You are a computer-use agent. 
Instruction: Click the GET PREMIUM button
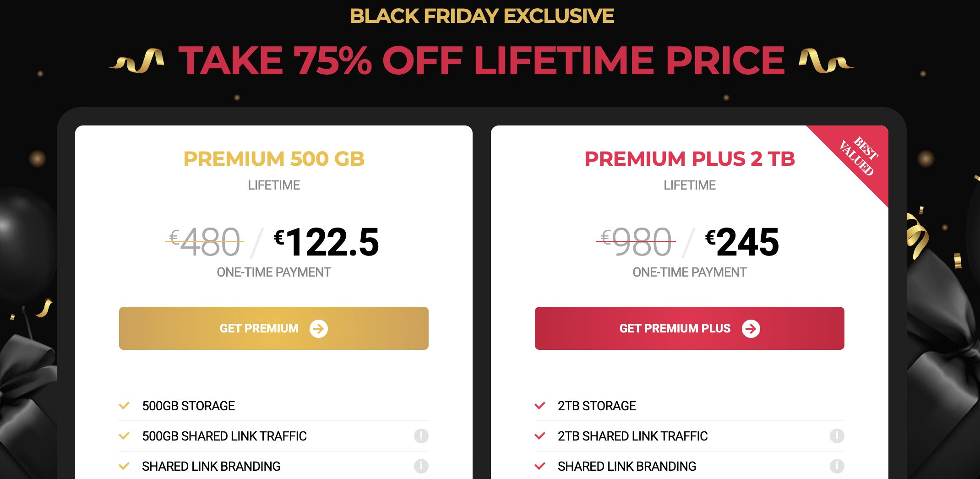(x=273, y=328)
